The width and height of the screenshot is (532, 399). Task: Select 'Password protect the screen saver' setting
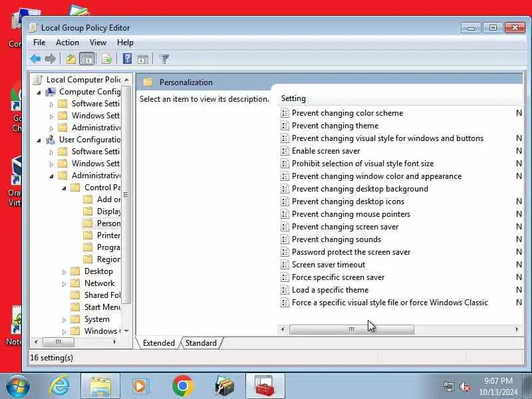(x=351, y=252)
